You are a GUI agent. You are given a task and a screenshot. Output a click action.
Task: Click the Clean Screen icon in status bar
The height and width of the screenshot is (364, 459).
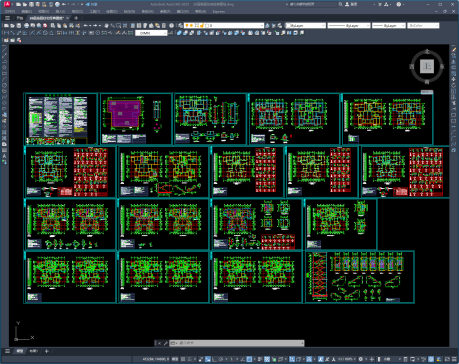click(447, 359)
